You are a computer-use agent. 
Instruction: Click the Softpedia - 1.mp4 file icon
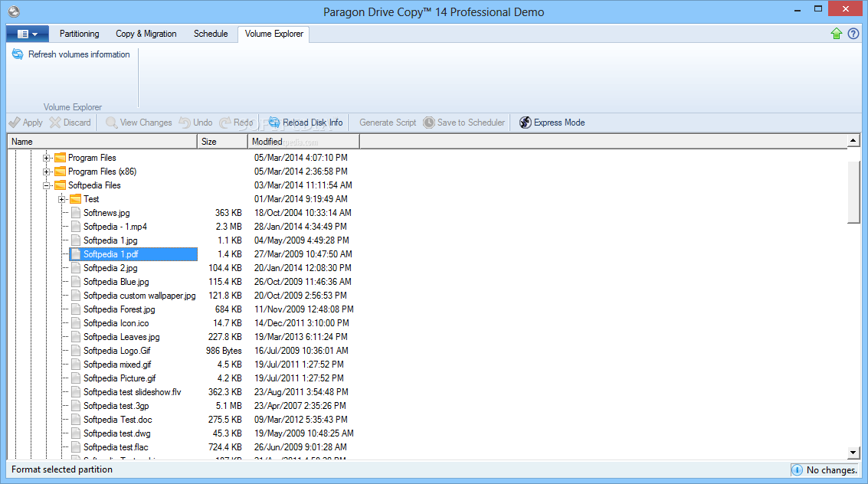76,227
